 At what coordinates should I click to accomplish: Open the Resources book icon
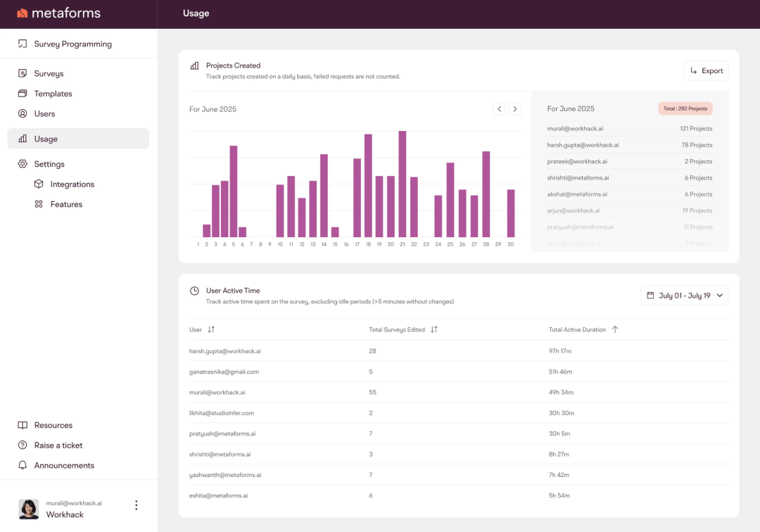[x=23, y=425]
